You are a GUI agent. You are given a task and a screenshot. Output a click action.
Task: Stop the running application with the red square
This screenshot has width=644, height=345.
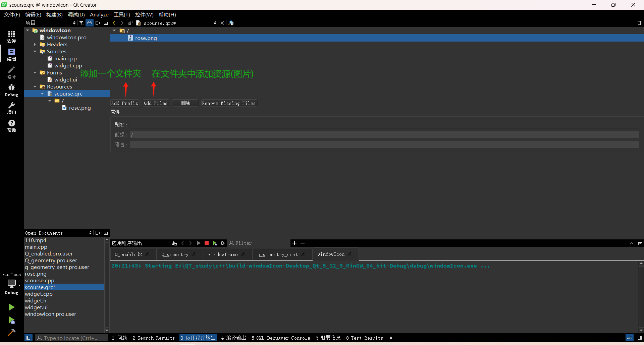pyautogui.click(x=207, y=243)
